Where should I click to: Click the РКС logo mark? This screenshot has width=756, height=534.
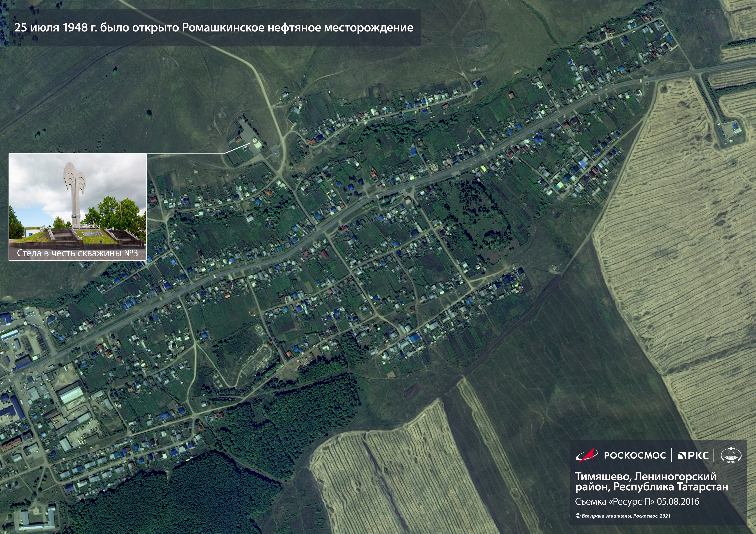click(682, 456)
